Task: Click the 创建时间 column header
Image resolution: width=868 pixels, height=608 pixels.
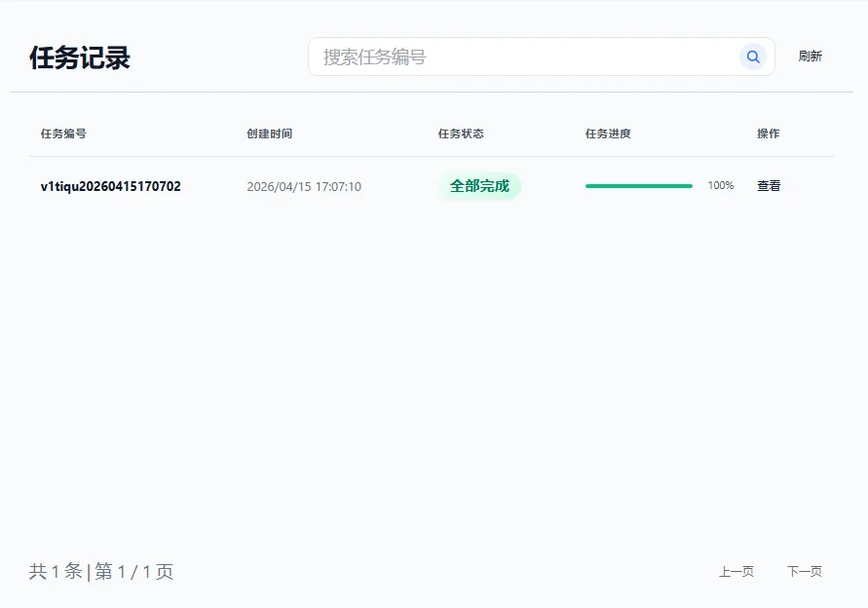Action: pyautogui.click(x=269, y=133)
